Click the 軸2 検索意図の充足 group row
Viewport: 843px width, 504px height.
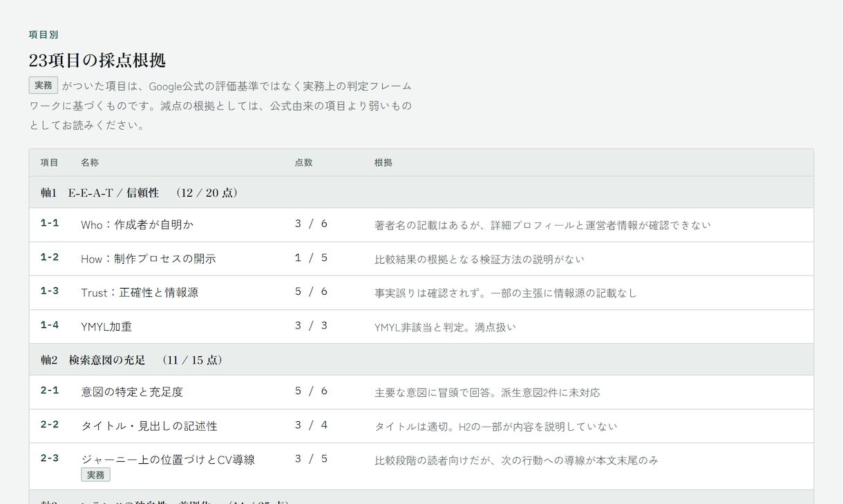pyautogui.click(x=421, y=360)
